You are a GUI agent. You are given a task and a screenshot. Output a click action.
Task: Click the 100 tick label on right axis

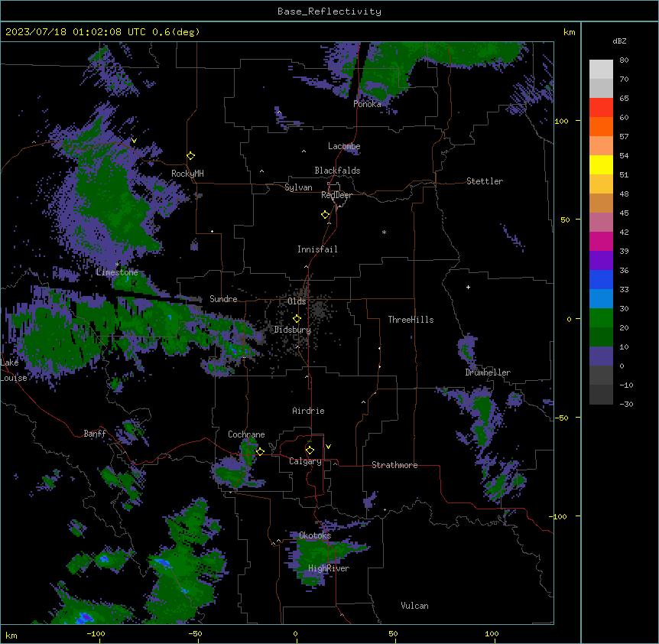(561, 121)
